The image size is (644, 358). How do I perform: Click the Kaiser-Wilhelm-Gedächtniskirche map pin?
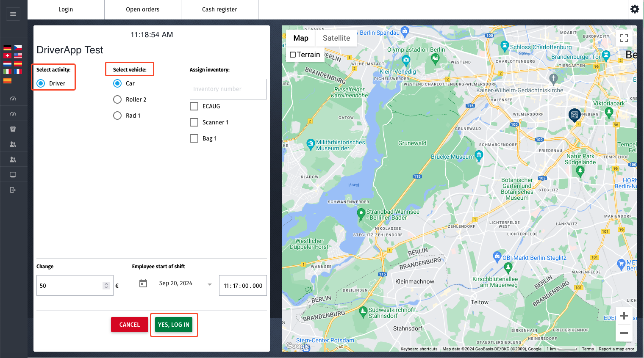(553, 79)
